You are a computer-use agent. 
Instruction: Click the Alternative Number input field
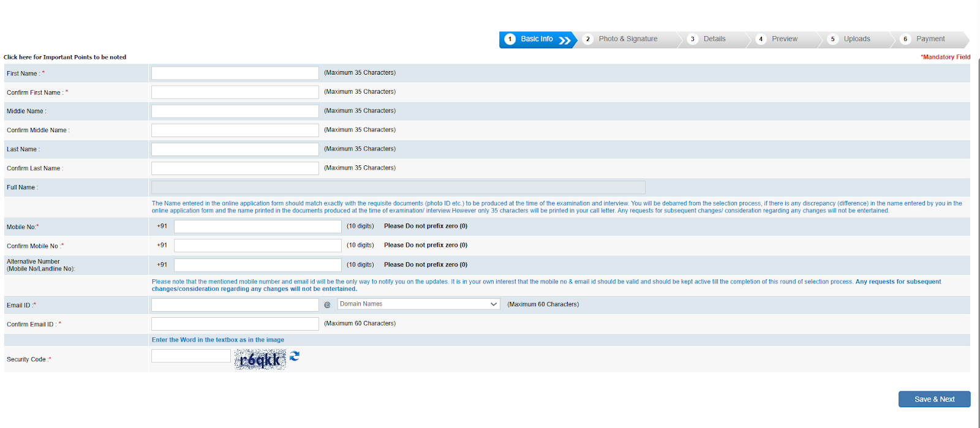click(258, 265)
